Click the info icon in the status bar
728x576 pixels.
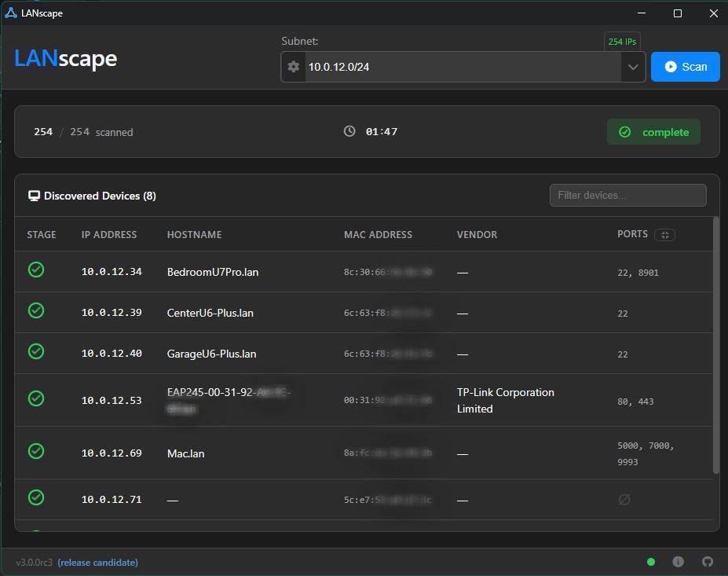[678, 562]
